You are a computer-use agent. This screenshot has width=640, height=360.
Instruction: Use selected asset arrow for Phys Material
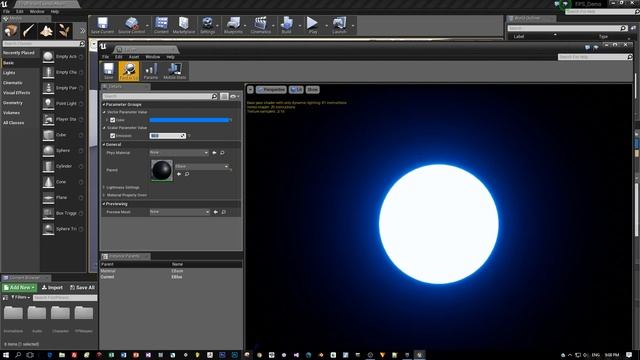coord(214,153)
